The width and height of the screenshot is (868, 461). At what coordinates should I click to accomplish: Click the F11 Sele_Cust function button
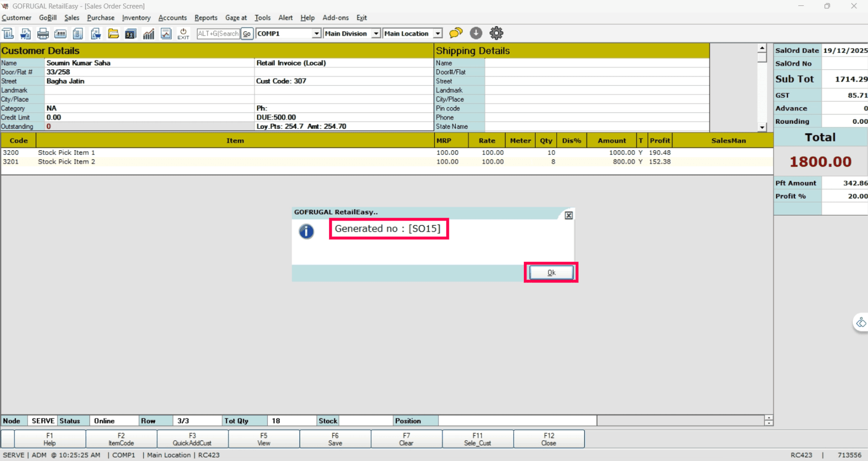tap(477, 439)
